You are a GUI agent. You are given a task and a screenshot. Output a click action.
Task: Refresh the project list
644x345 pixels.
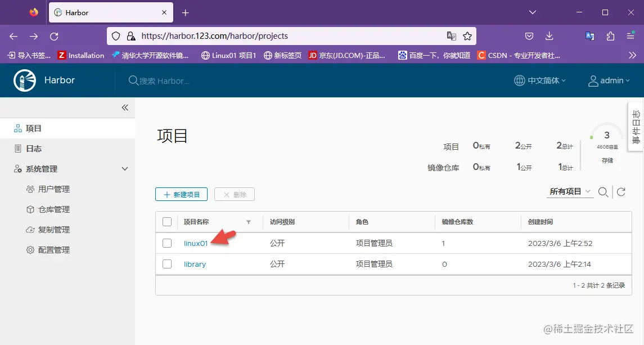tap(621, 192)
